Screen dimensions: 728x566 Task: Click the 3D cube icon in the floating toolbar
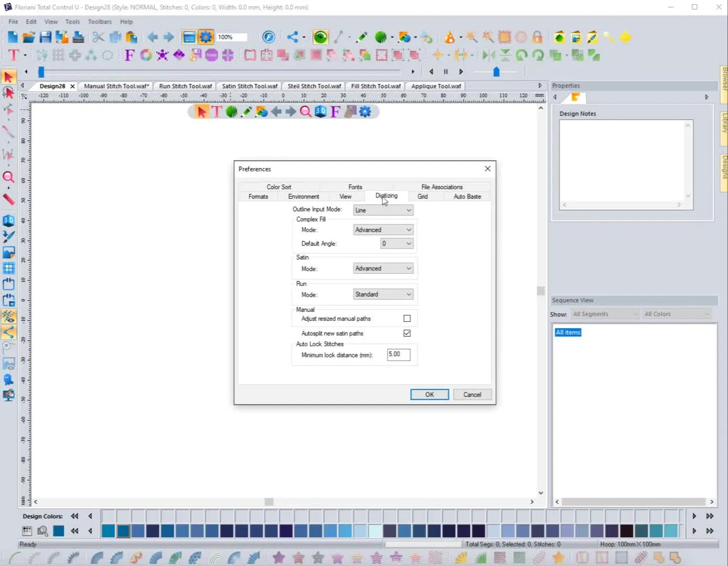(320, 111)
